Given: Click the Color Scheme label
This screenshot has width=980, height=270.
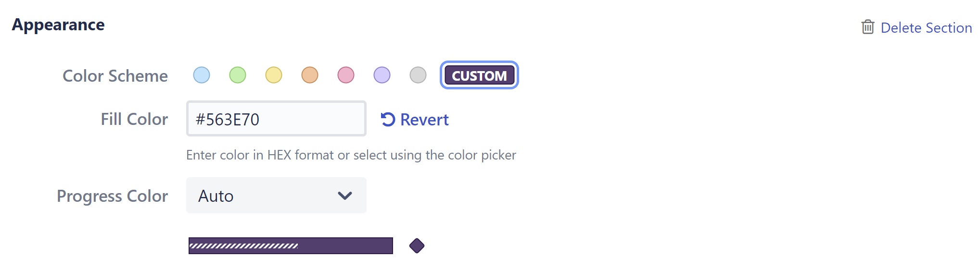Looking at the screenshot, I should tap(115, 76).
